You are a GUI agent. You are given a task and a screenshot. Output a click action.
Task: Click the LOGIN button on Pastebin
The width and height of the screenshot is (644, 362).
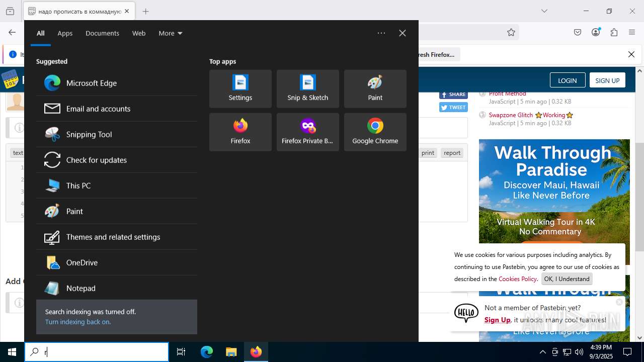(567, 80)
